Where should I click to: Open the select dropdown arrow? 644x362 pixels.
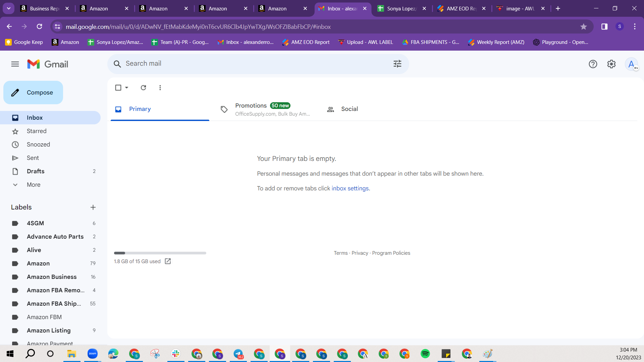click(126, 87)
